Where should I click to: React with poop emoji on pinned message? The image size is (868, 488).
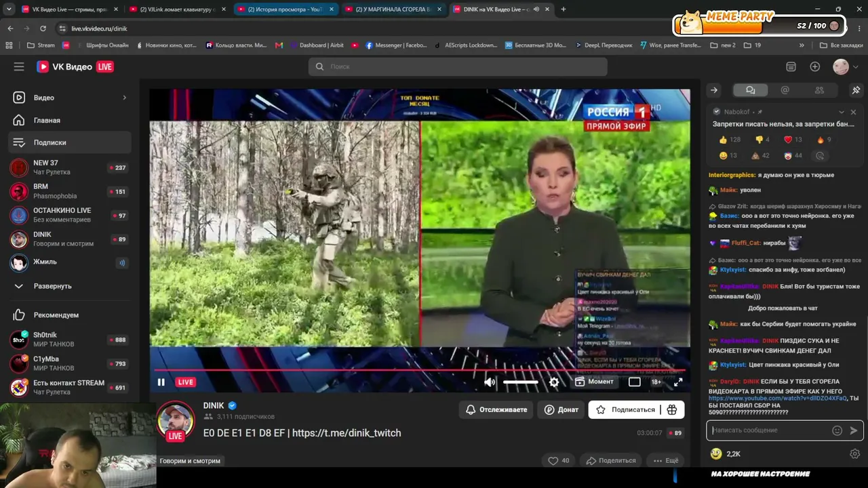coord(760,155)
